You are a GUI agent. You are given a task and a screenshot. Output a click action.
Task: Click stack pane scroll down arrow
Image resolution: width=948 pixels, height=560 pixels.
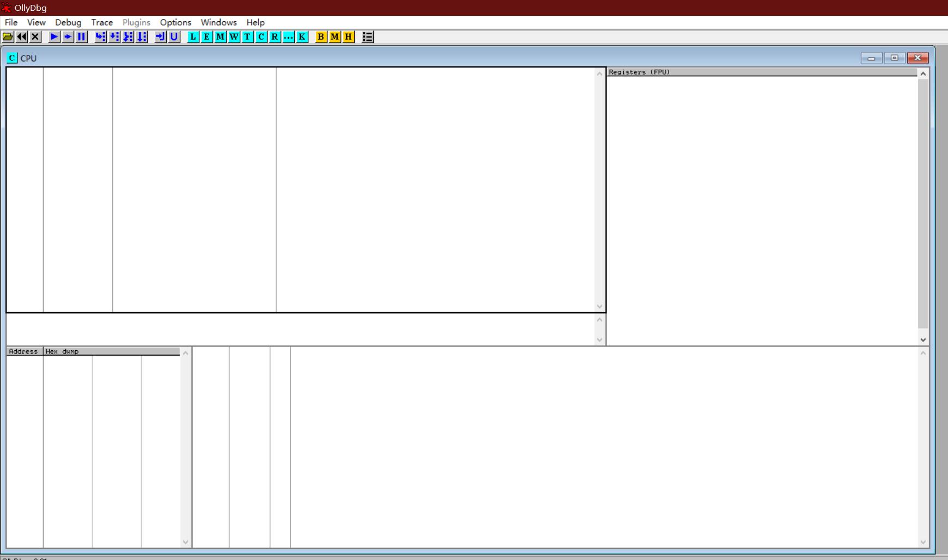click(x=923, y=542)
